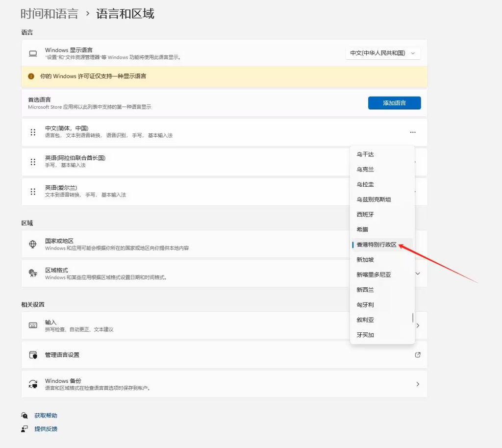The width and height of the screenshot is (502, 448).
Task: Click the 获取帮助 help icon
Action: [25, 415]
